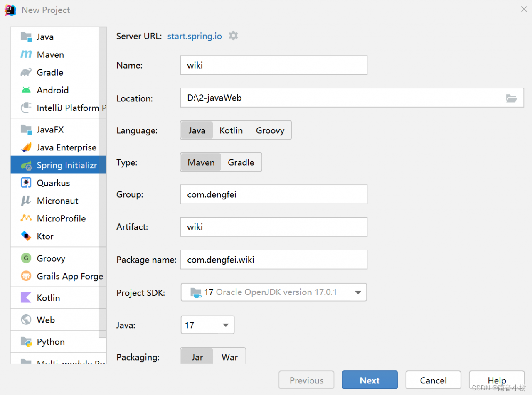Select Java Enterprise in the list
Viewport: 532px width, 395px height.
55,147
